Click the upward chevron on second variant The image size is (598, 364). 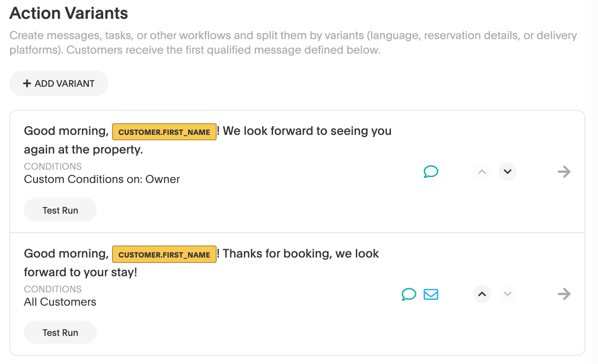click(482, 294)
